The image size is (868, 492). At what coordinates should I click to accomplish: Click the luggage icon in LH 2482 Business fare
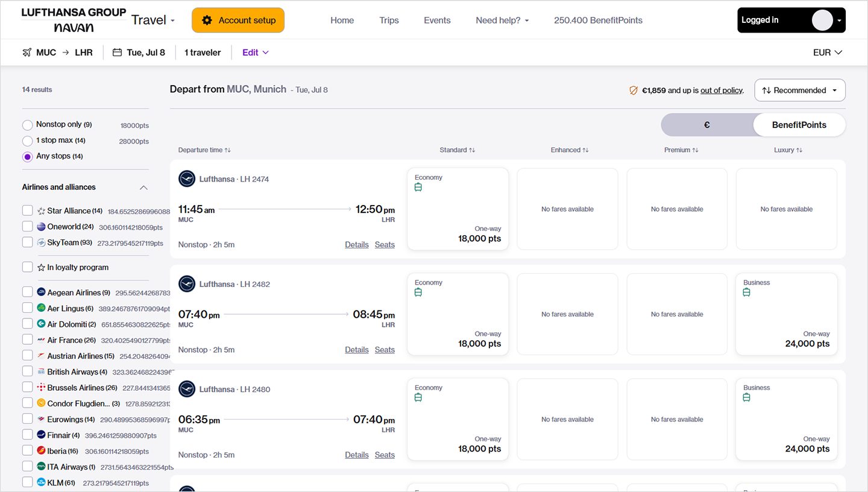[x=747, y=292]
